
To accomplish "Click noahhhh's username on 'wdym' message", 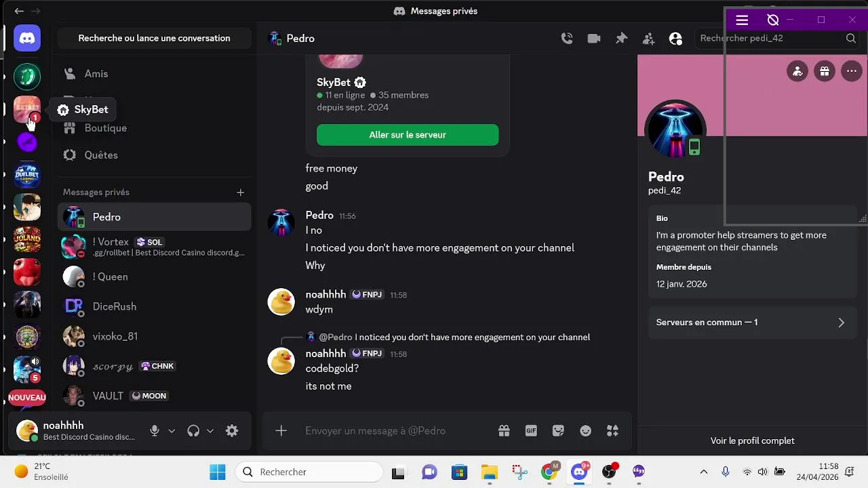I will coord(325,295).
